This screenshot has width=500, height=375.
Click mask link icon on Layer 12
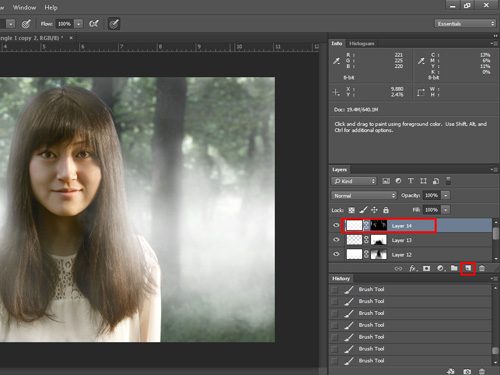[366, 254]
